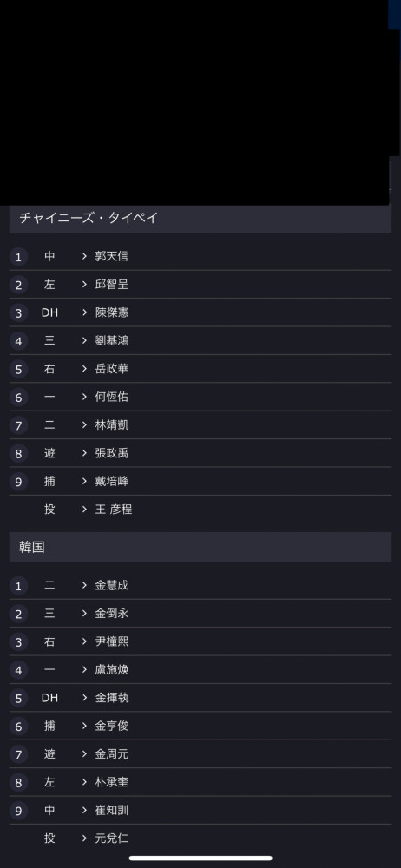The height and width of the screenshot is (868, 401).
Task: Select DH batter 陳傑憲
Action: tap(200, 312)
